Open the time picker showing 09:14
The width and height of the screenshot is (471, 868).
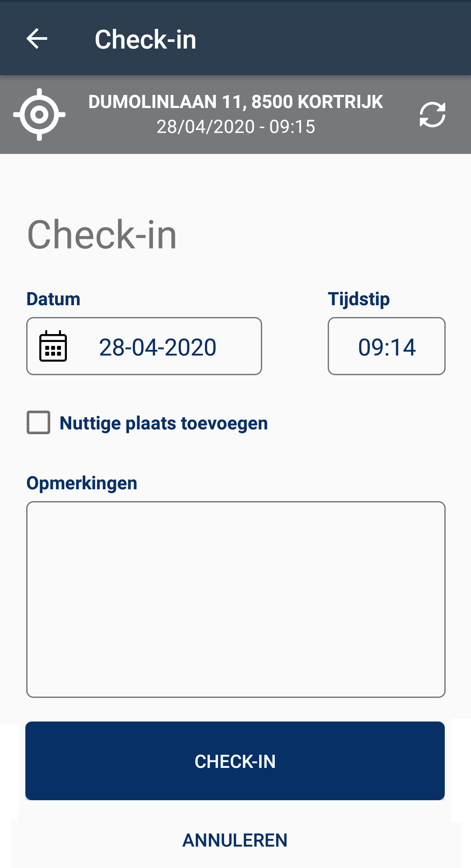386,346
